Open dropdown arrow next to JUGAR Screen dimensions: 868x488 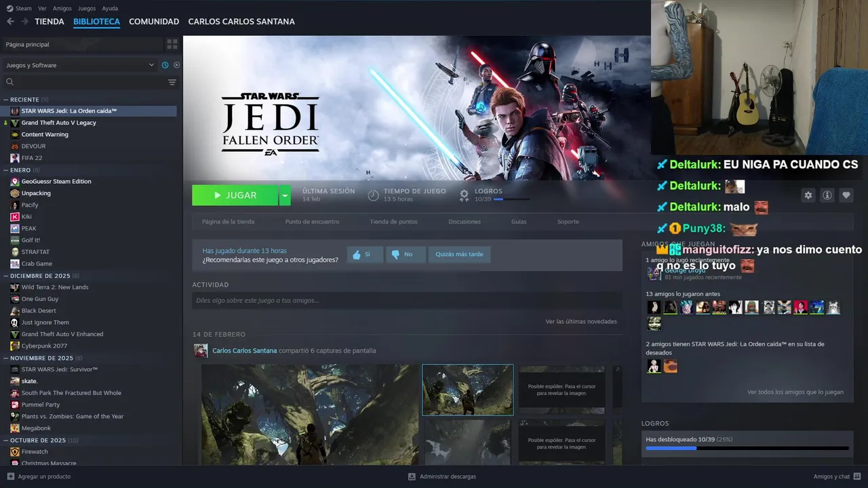click(x=285, y=195)
